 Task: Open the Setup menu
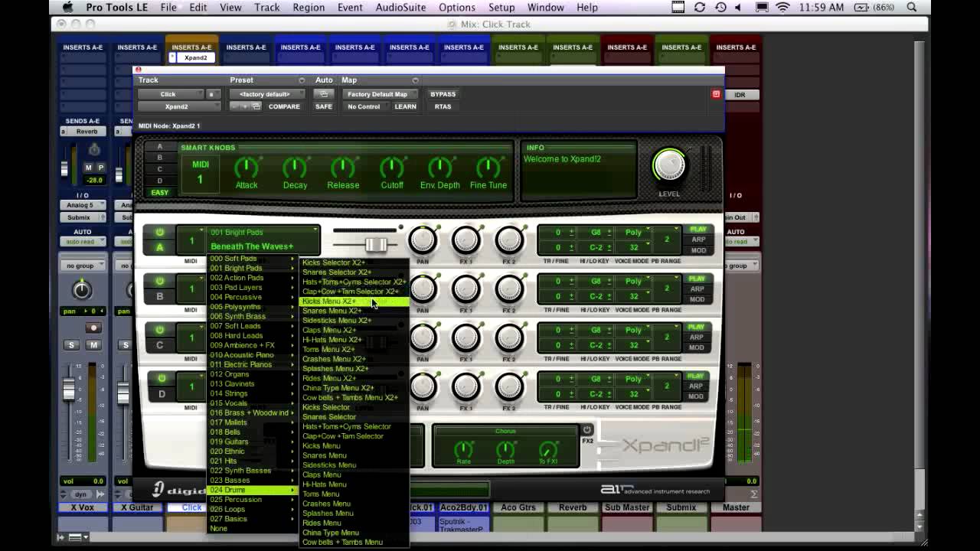(501, 8)
